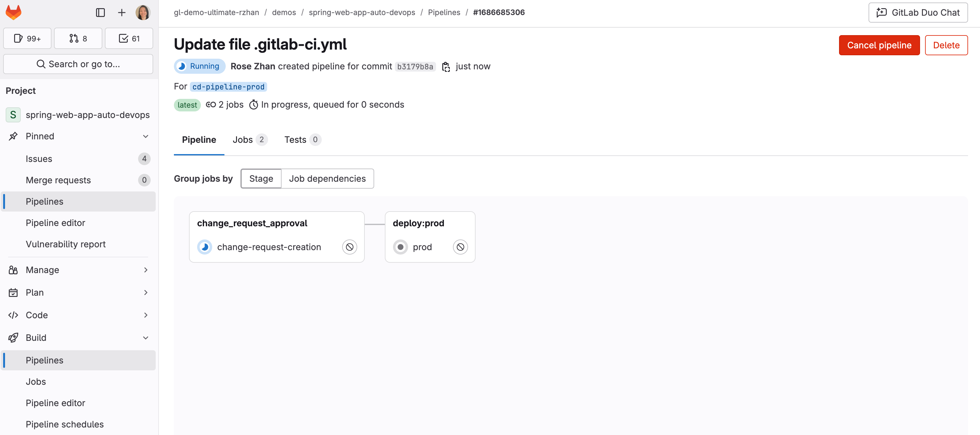Open merge requests via the icon showing 8

(x=78, y=38)
